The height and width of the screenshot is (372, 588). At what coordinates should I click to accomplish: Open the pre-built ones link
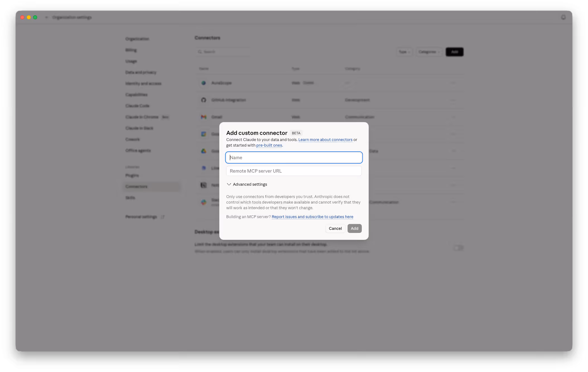click(x=269, y=145)
